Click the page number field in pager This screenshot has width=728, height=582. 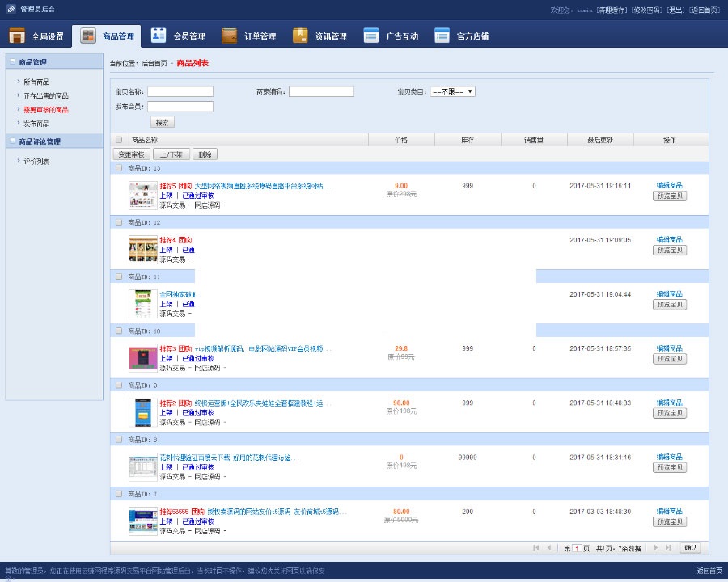pos(577,548)
